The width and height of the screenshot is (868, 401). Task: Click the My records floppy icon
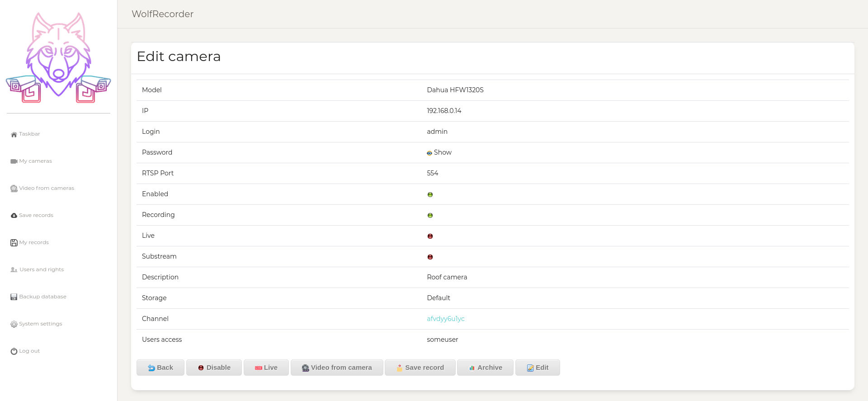[x=14, y=243]
